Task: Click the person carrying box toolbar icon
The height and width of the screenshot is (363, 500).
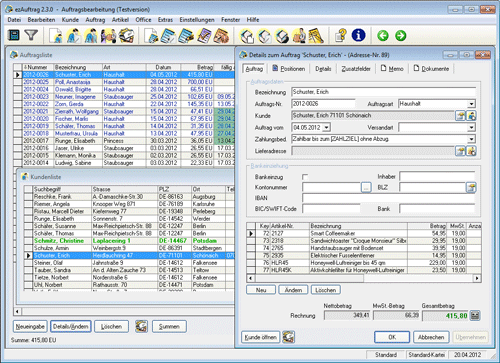Action: [x=299, y=35]
